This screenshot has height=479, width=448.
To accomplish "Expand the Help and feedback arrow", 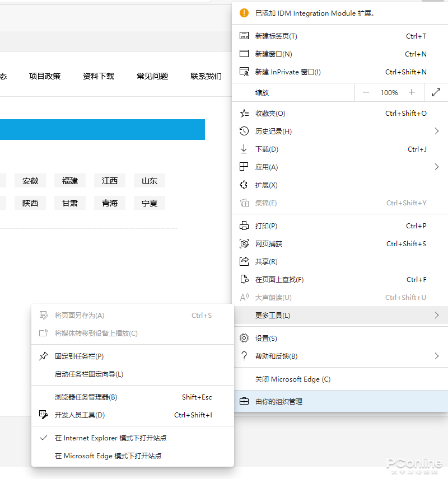I will 436,356.
